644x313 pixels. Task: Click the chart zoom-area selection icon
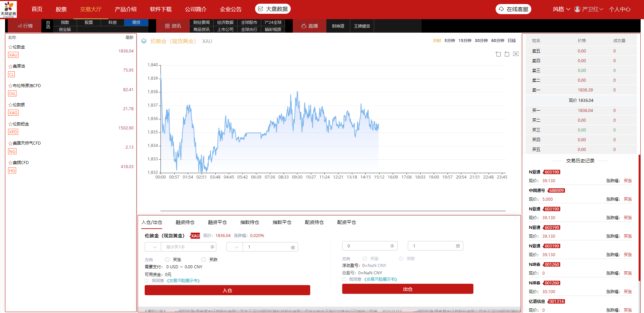498,54
